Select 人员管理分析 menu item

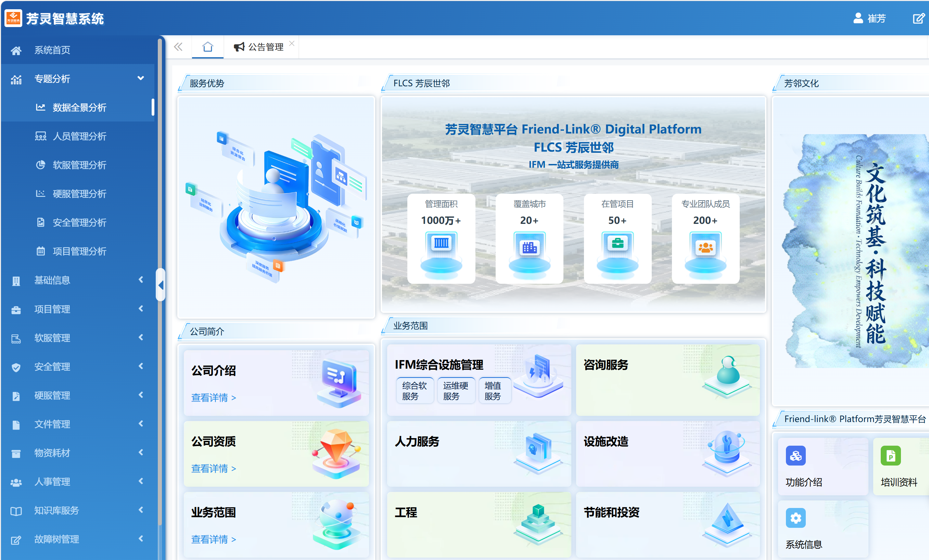click(78, 136)
